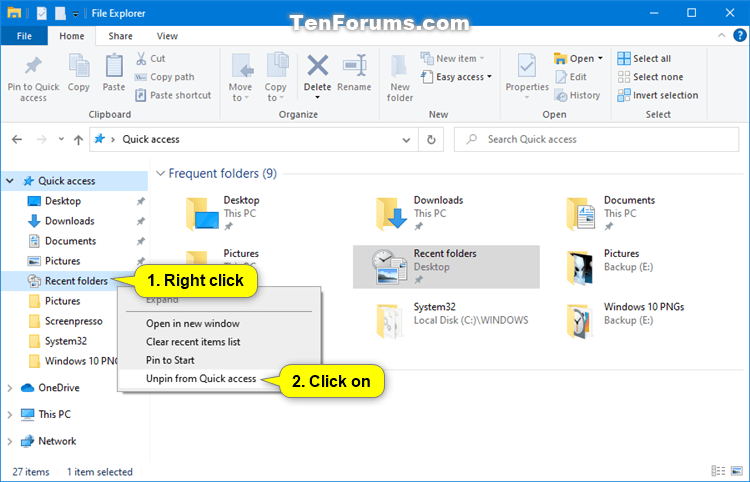Open recent locations dropdown near navigation arrows
The image size is (750, 482).
pyautogui.click(x=61, y=139)
